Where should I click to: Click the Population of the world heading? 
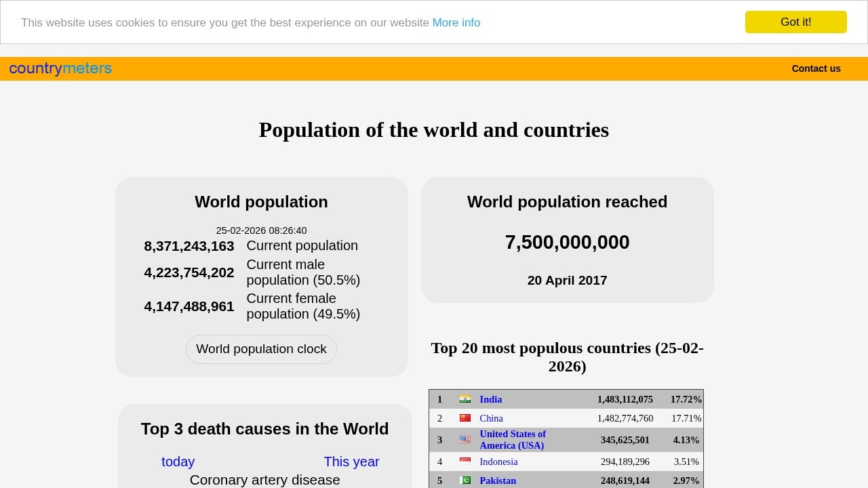[434, 129]
